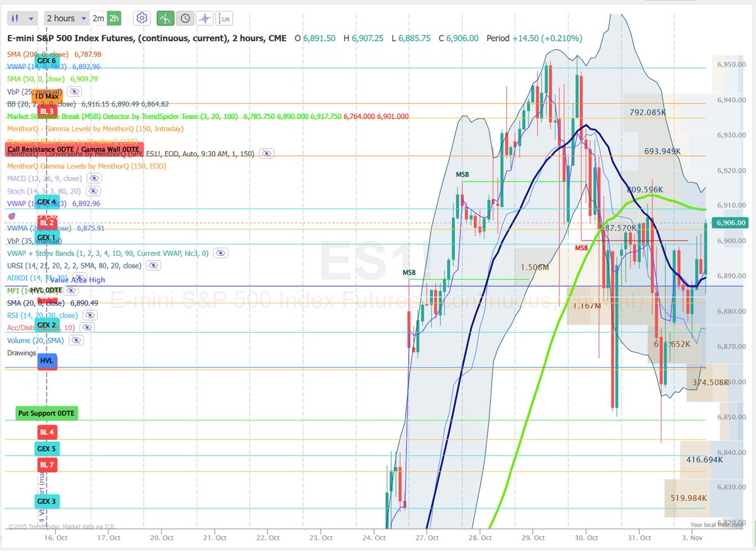
Task: Click the upper MSB marker near 28 Oct
Action: [x=463, y=175]
